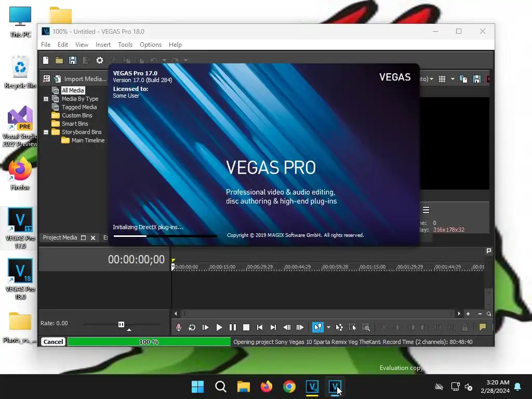This screenshot has height=399, width=532.
Task: Open the Insert menu
Action: pos(103,45)
